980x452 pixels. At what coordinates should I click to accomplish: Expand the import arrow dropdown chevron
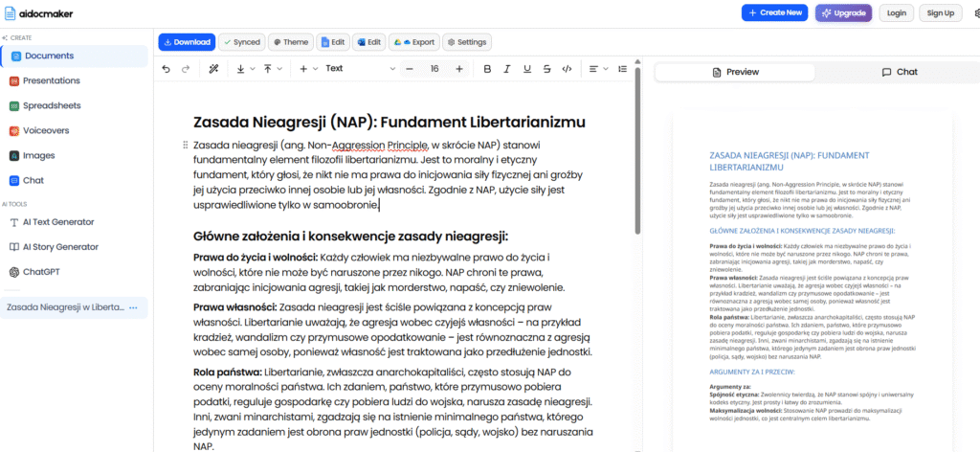pyautogui.click(x=253, y=69)
